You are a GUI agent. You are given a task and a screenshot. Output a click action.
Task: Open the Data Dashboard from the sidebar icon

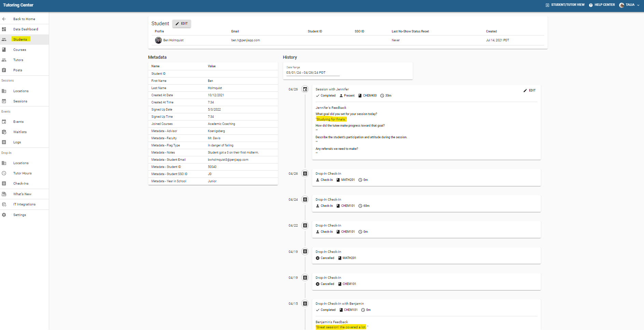pos(5,29)
